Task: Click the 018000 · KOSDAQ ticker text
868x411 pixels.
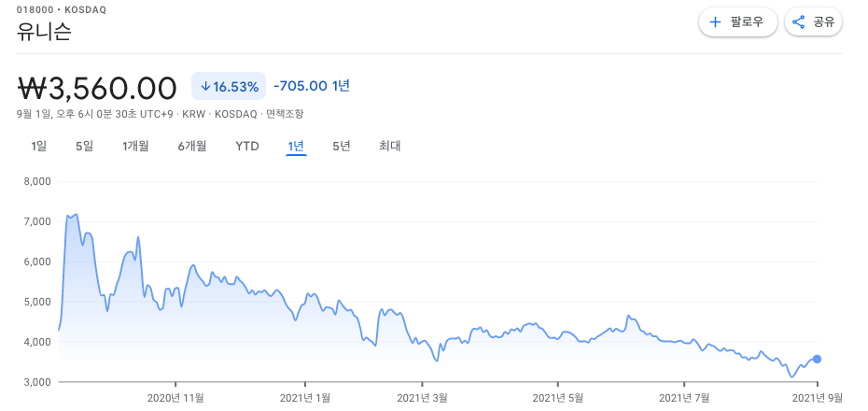Action: (62, 10)
